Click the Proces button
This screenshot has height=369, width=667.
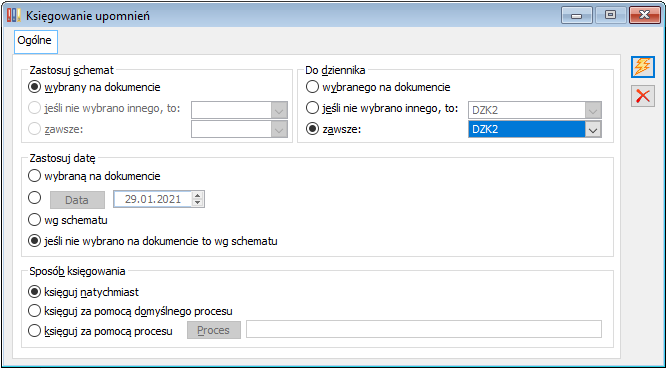pos(214,330)
